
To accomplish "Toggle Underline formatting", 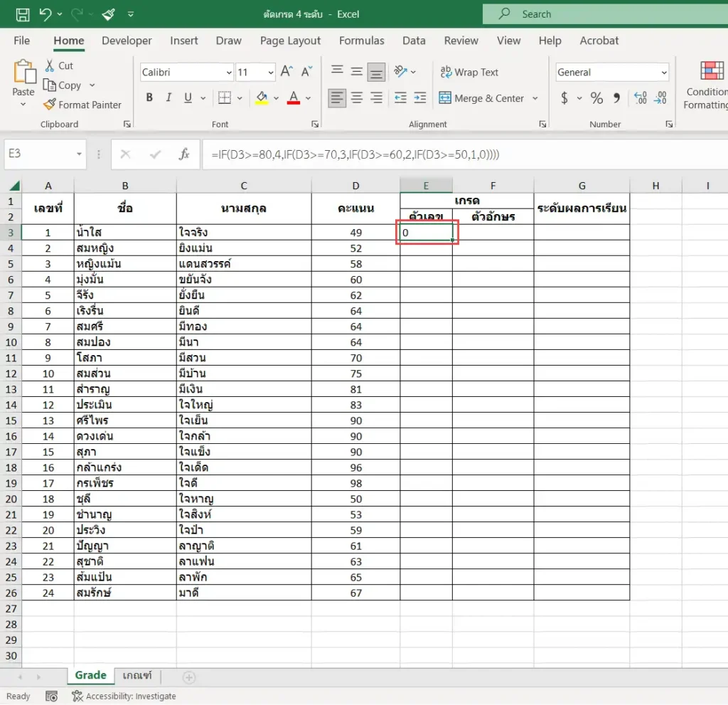I will coord(188,97).
